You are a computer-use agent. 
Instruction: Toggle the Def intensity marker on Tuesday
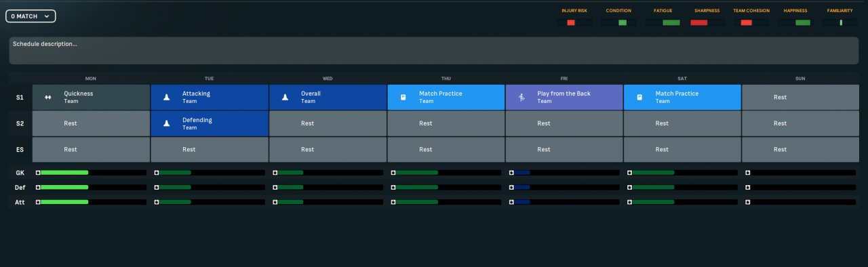point(157,187)
